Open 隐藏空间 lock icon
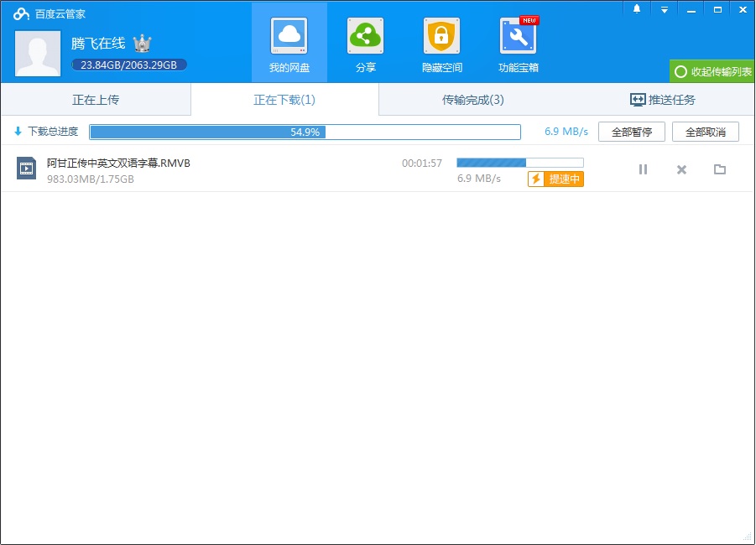 (441, 37)
